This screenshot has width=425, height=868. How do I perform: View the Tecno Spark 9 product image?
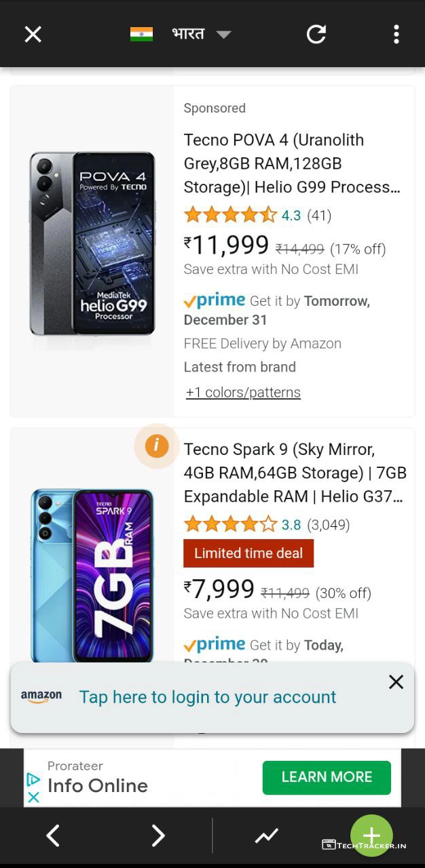[x=92, y=575]
